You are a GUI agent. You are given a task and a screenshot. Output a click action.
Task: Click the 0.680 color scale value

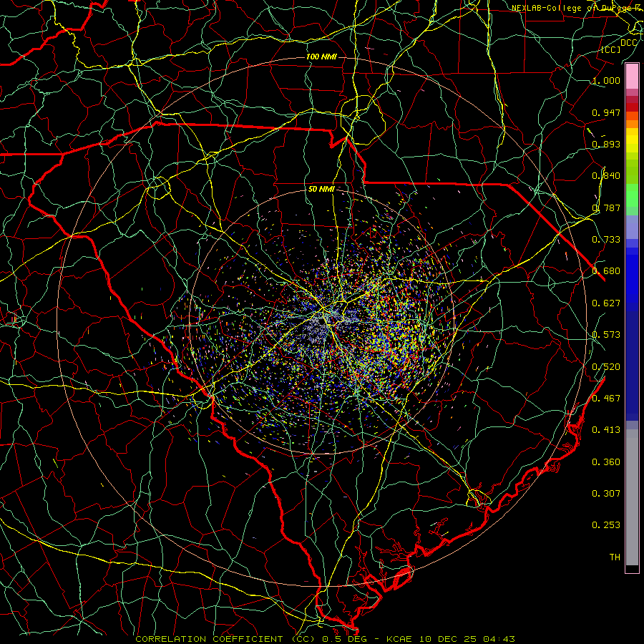(606, 271)
